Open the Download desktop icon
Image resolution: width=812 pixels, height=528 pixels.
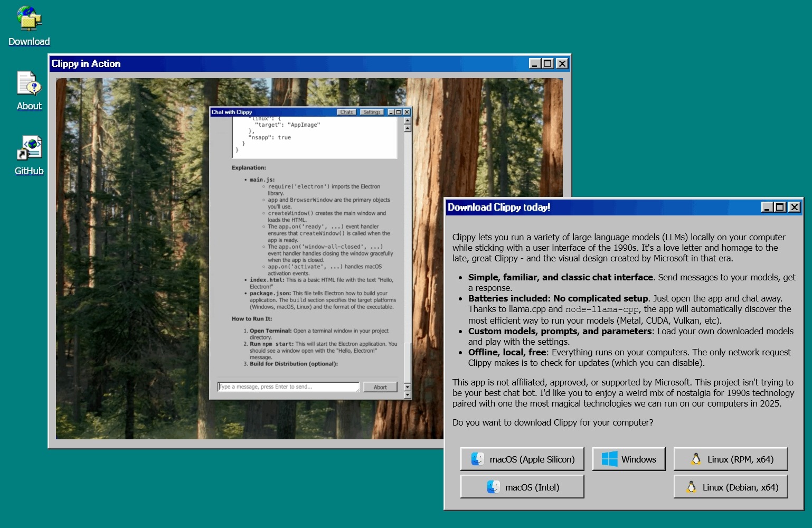(29, 26)
